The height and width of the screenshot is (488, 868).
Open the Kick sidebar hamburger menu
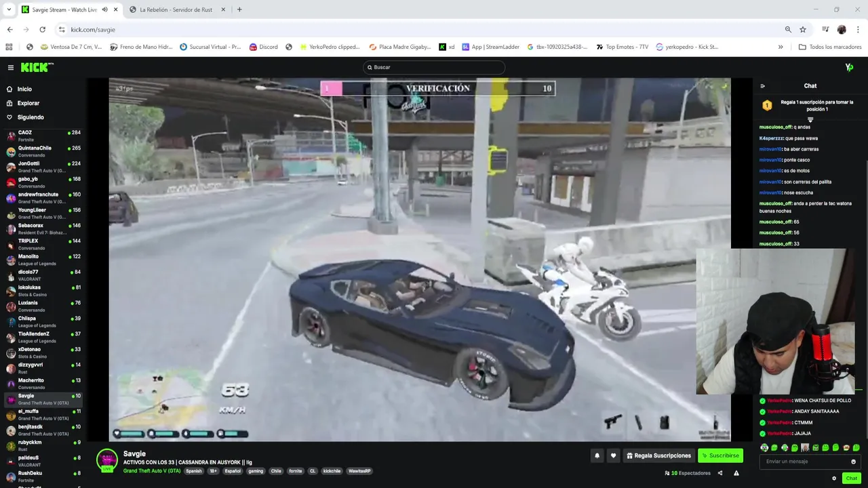coord(10,67)
